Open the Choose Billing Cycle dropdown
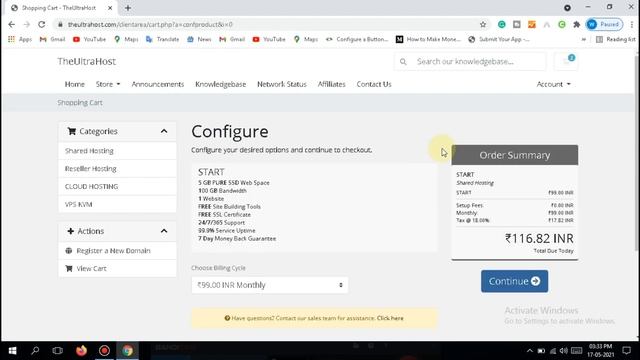The height and width of the screenshot is (360, 640). coord(270,285)
